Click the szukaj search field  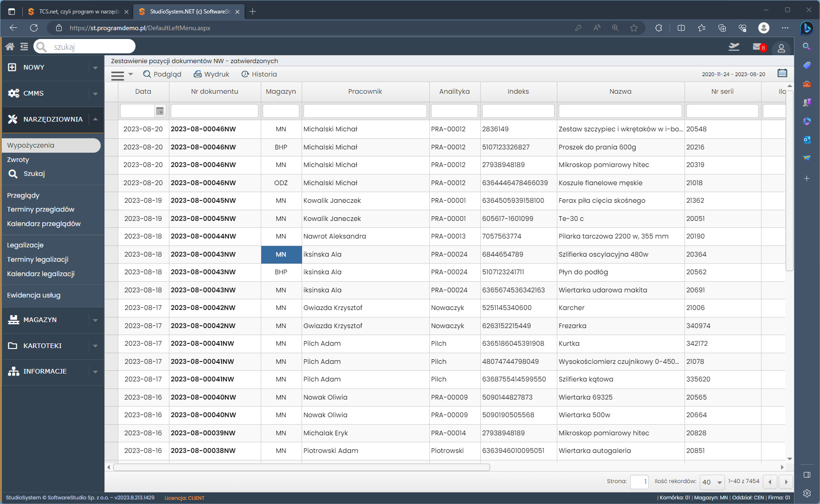90,46
